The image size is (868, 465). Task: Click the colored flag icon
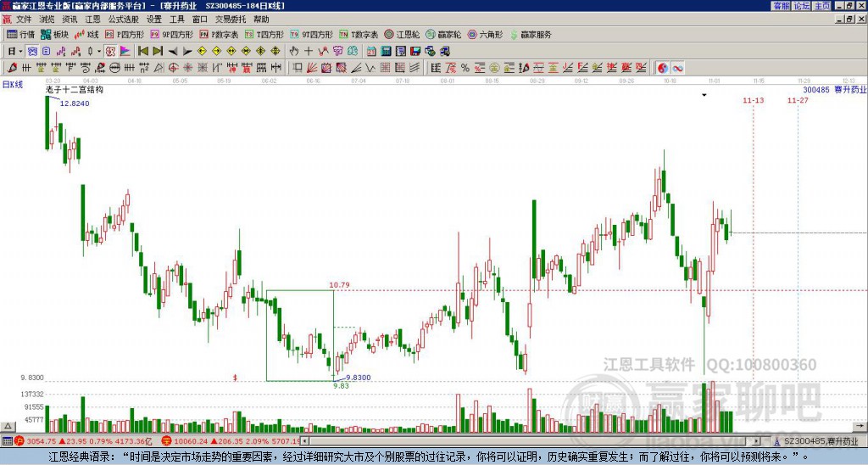125,52
